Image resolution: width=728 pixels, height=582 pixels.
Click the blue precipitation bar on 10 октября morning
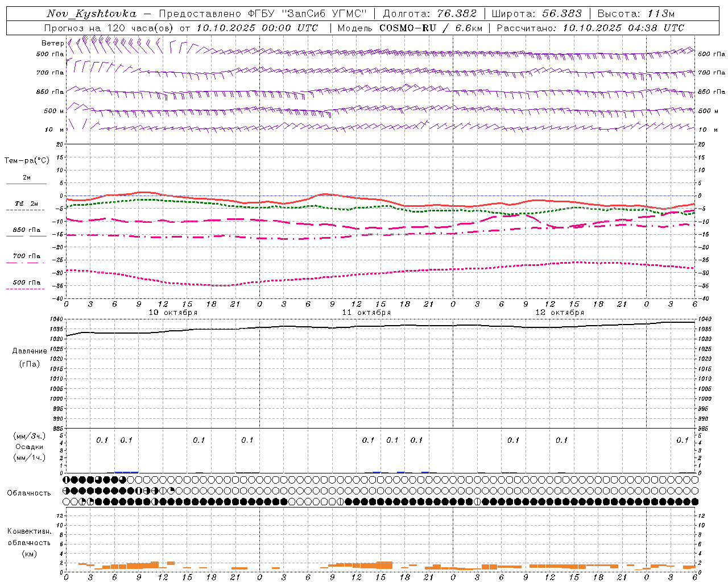click(126, 472)
